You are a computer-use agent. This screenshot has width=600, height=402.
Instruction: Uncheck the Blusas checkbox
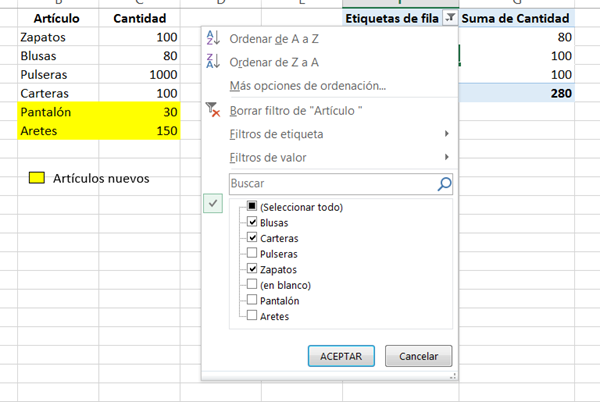(252, 222)
